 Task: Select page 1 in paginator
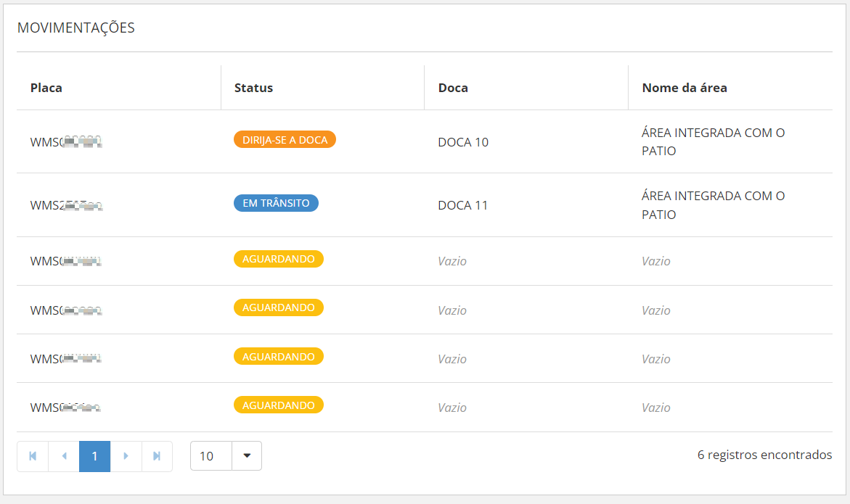(94, 456)
